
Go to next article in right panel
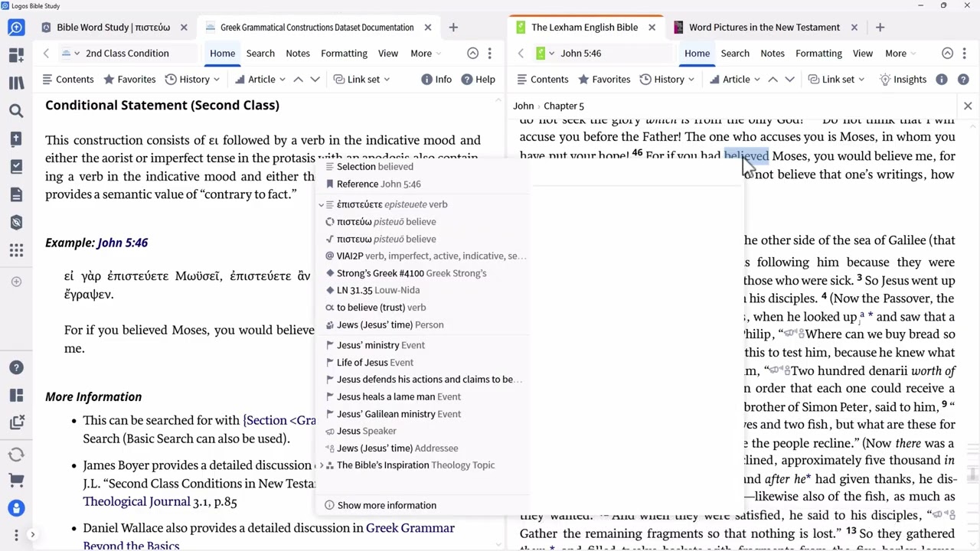pyautogui.click(x=789, y=80)
